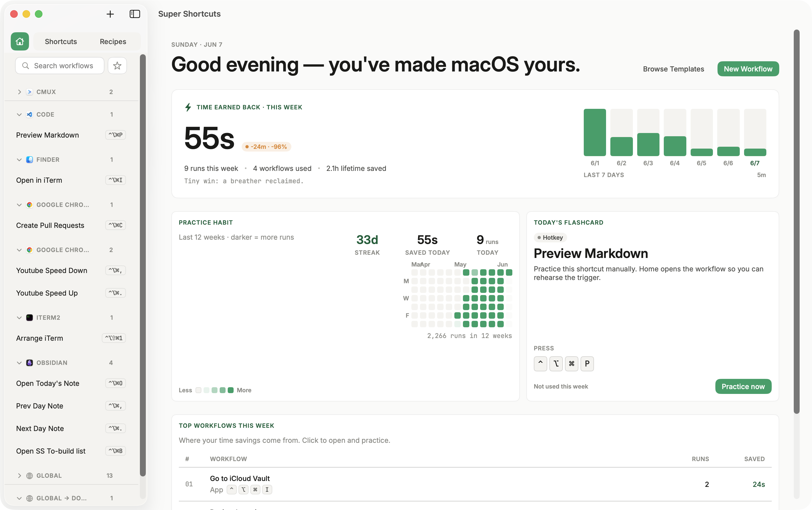The width and height of the screenshot is (812, 510).
Task: Toggle the sidebar panel icon
Action: tap(135, 14)
